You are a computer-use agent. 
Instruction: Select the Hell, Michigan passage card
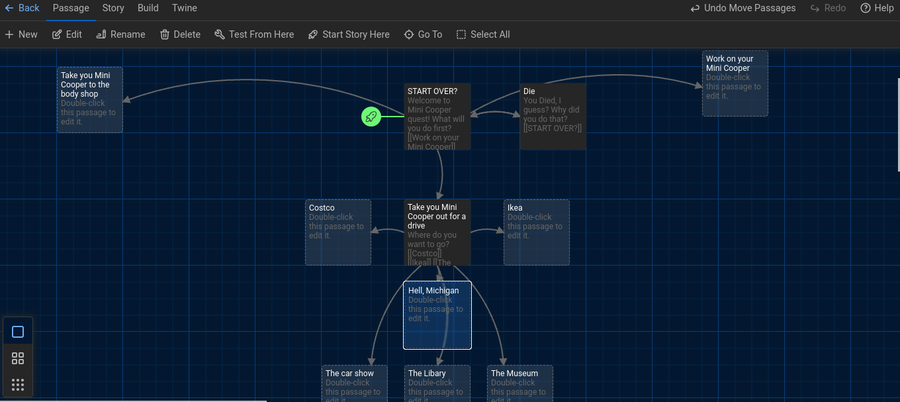point(437,315)
